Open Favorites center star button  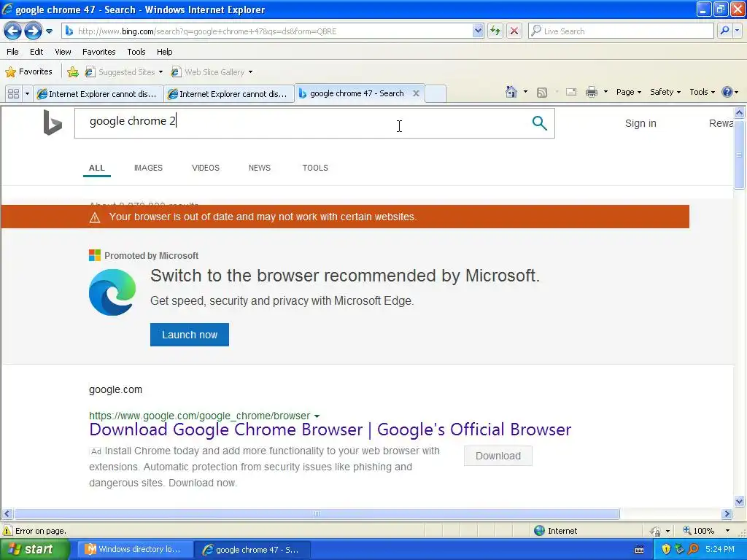28,71
